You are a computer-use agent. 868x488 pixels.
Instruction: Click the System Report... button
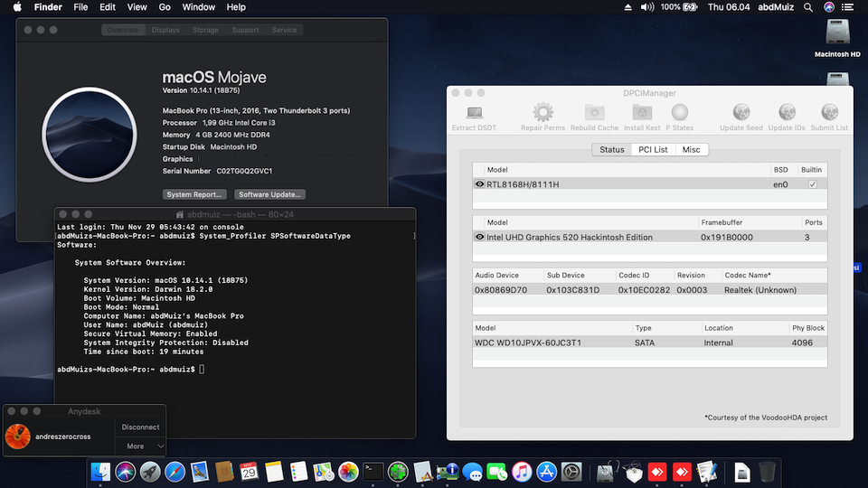tap(194, 194)
